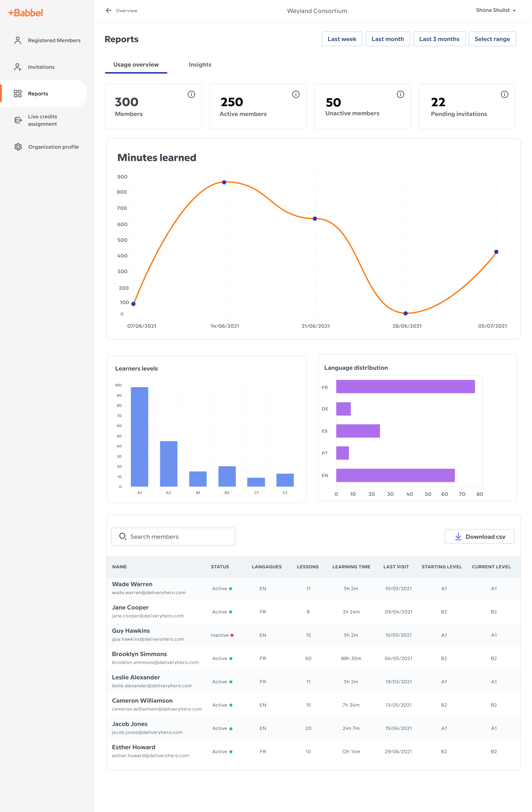Click the Babbel logo
This screenshot has width=532, height=812.
point(25,13)
